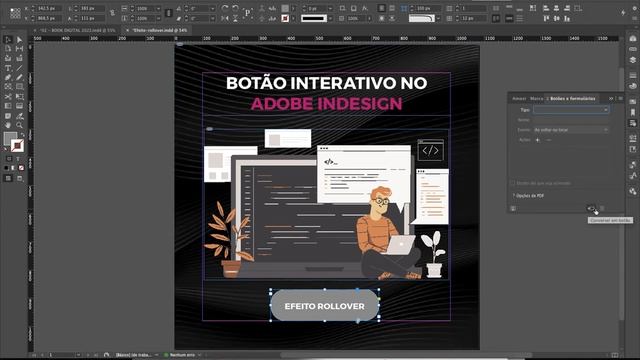Select the Zoom magnifier tool
Viewport: 640px width, 360px height.
(x=19, y=125)
